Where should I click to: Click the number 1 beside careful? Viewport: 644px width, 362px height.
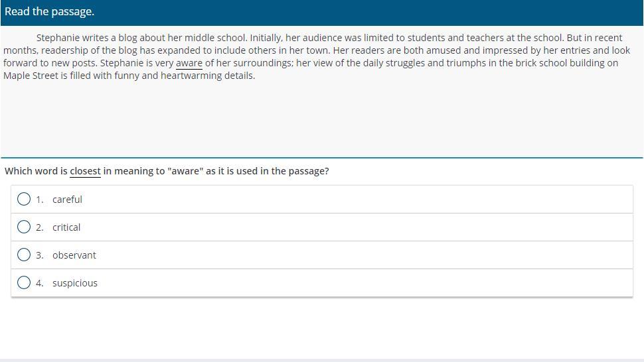pyautogui.click(x=39, y=200)
